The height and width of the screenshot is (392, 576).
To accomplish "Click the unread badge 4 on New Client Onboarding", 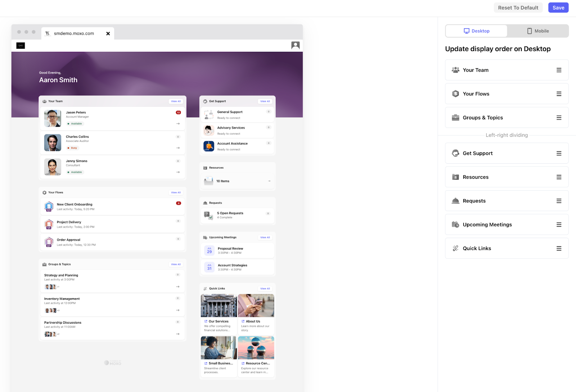I will (178, 203).
